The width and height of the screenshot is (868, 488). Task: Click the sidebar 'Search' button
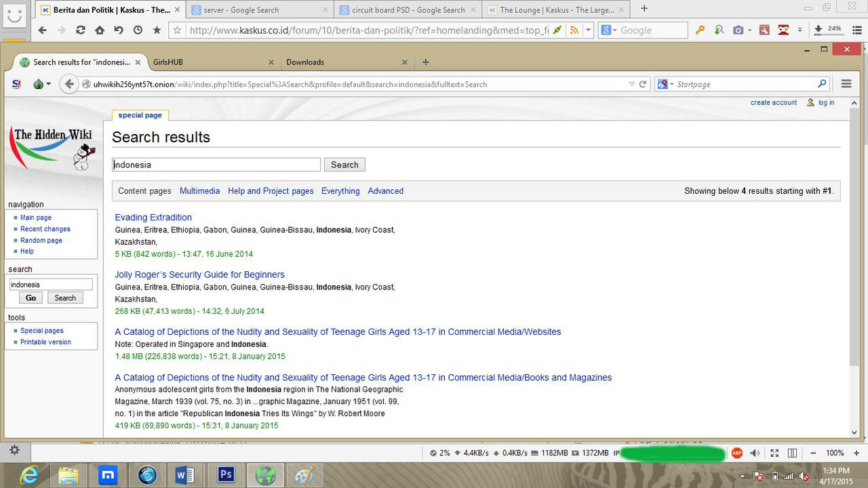65,298
